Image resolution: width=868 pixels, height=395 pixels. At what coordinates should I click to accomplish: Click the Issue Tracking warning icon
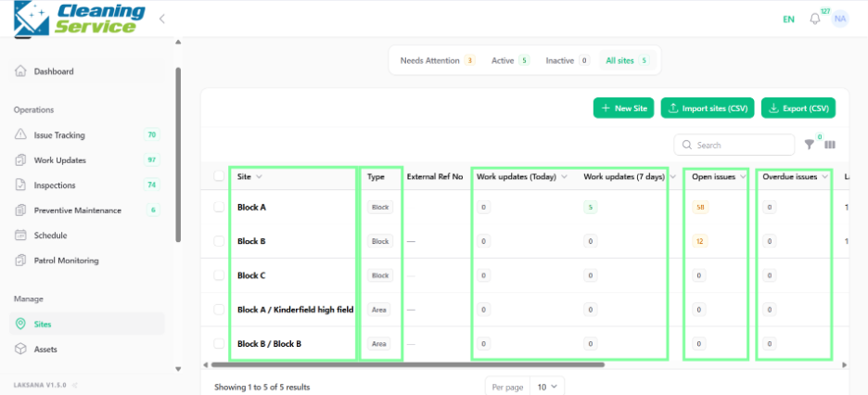[x=20, y=134]
